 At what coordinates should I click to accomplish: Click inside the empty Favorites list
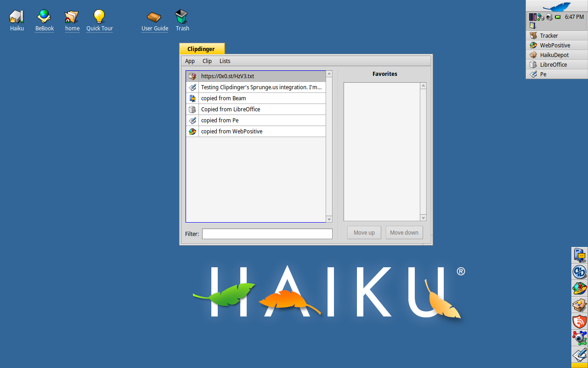tap(382, 152)
